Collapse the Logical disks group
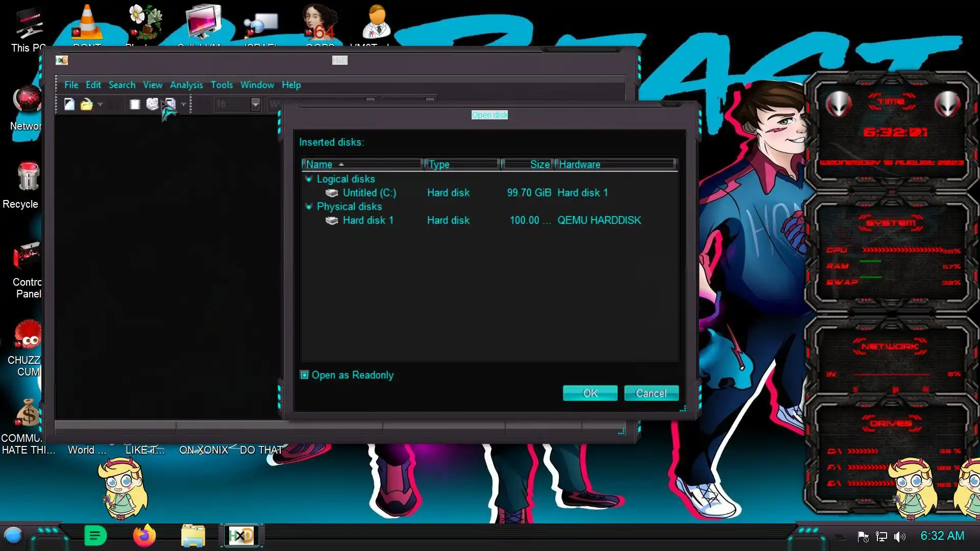Screen dimensions: 980x551 [308, 179]
